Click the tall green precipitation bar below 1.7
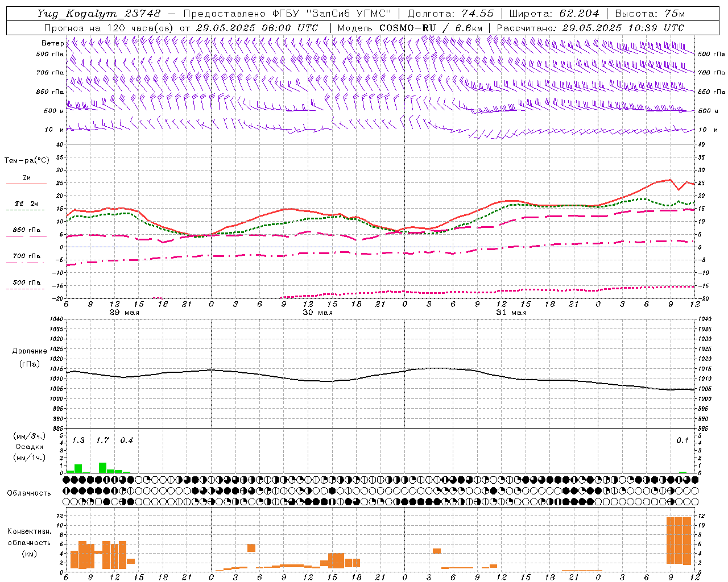 (x=102, y=468)
